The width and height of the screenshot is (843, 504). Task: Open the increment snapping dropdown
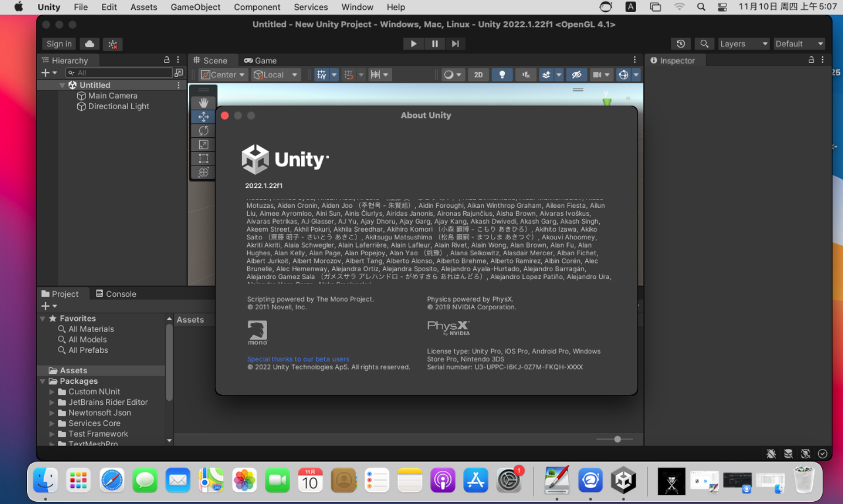380,75
